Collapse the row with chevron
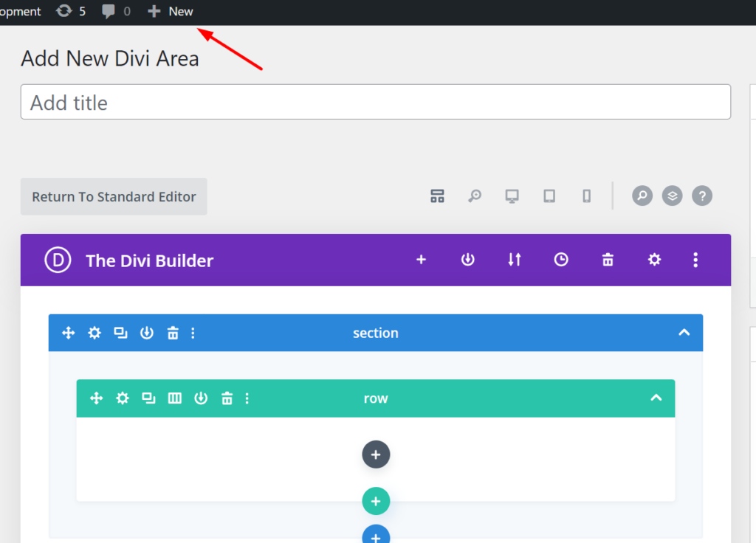Viewport: 756px width, 543px height. (656, 398)
